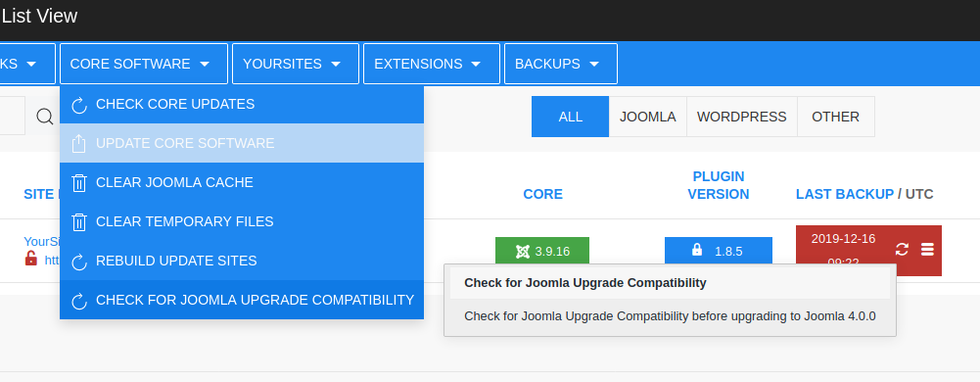The image size is (980, 382).
Task: Sort by the CORE column header
Action: pos(542,194)
